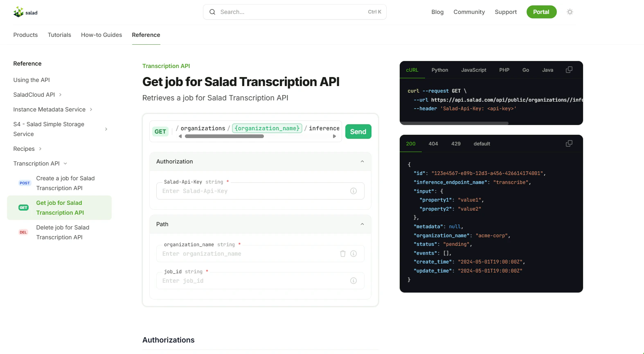Send the GET request

tap(358, 132)
